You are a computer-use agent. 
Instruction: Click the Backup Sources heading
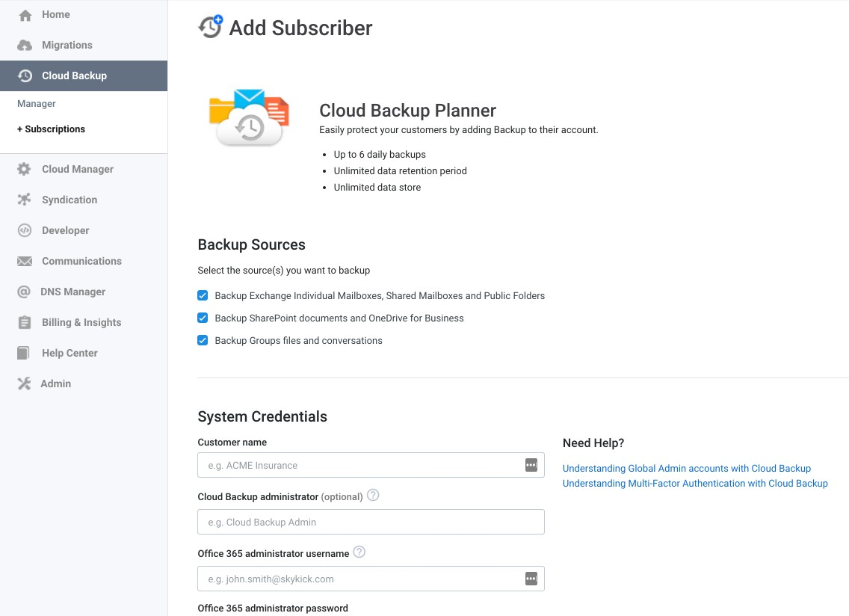point(251,245)
